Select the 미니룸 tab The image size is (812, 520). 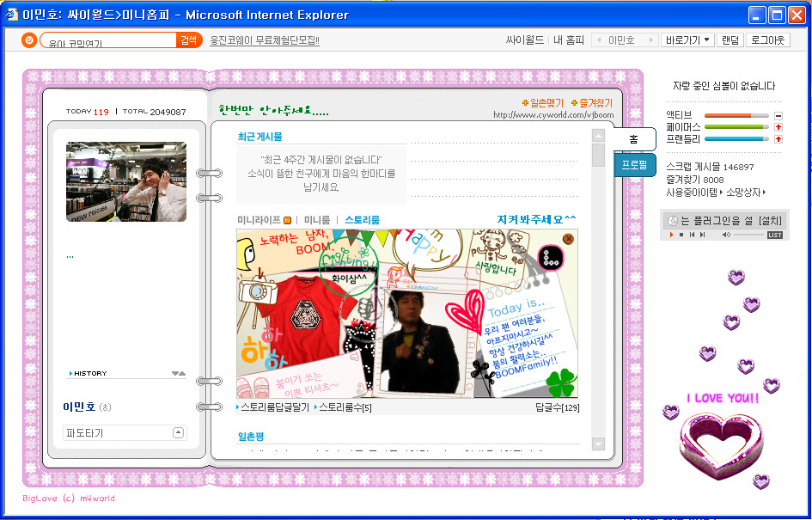(317, 220)
